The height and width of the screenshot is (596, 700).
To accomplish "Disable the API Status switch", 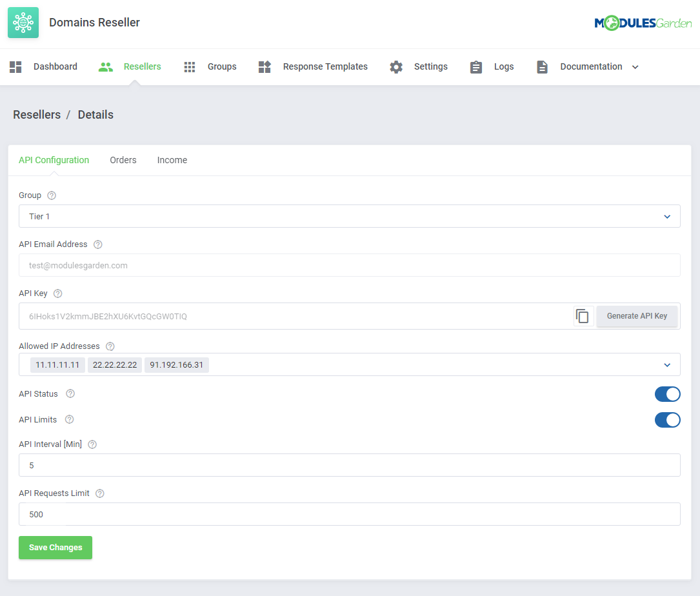I will point(667,394).
